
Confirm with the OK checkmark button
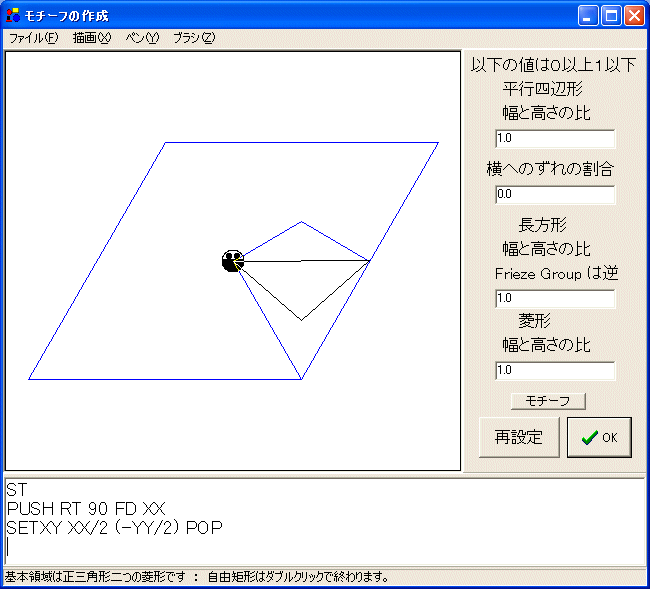click(x=599, y=437)
